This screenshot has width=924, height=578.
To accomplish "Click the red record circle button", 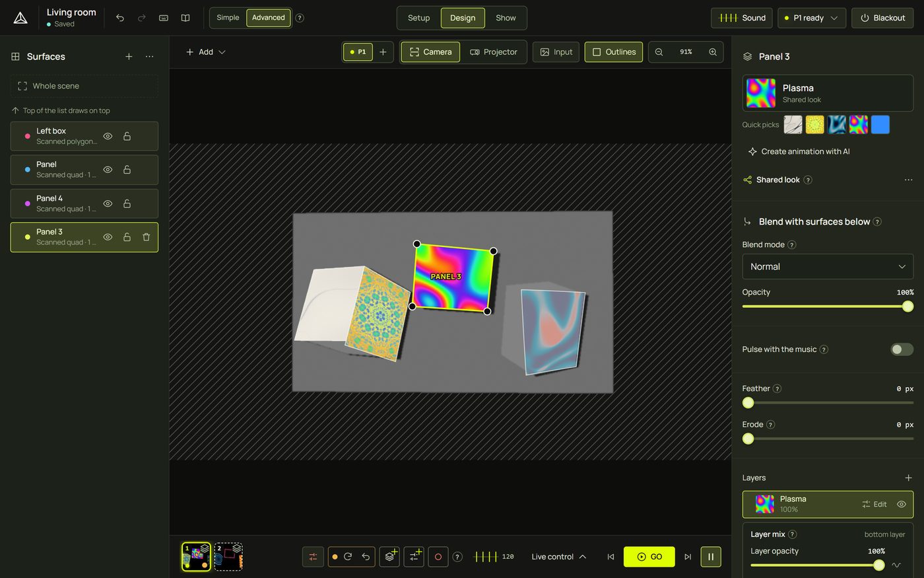I will 438,557.
